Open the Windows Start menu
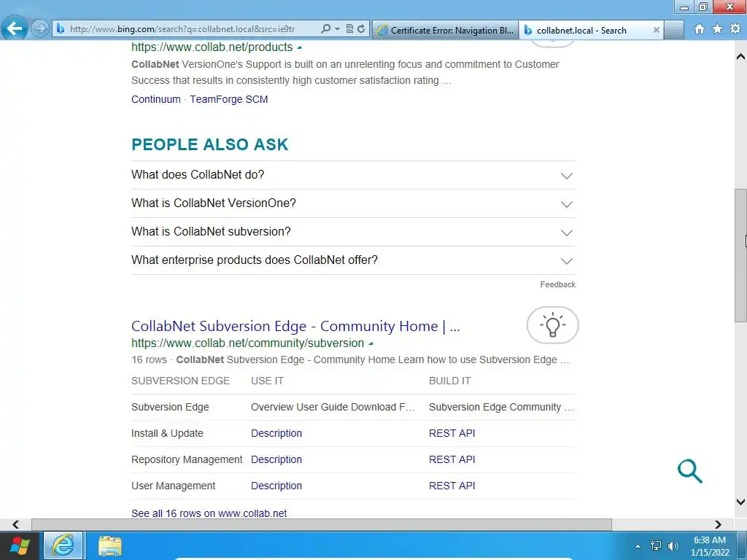Viewport: 747px width, 560px height. [x=20, y=546]
